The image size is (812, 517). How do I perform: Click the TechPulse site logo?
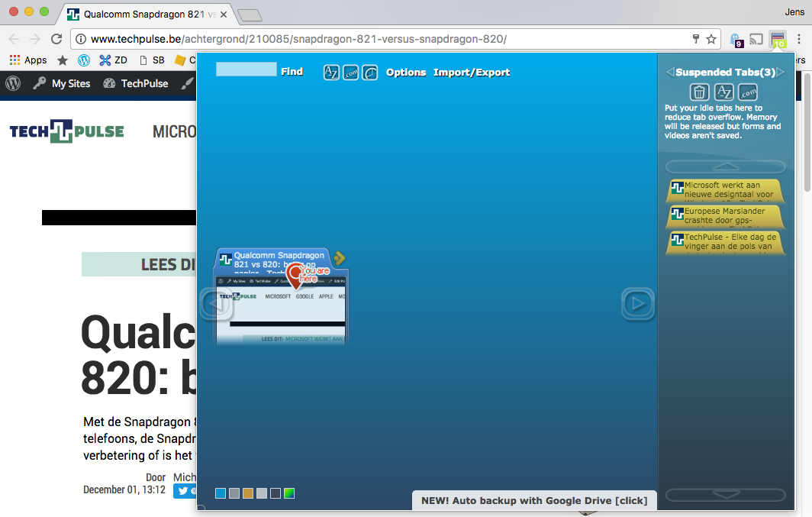click(67, 131)
